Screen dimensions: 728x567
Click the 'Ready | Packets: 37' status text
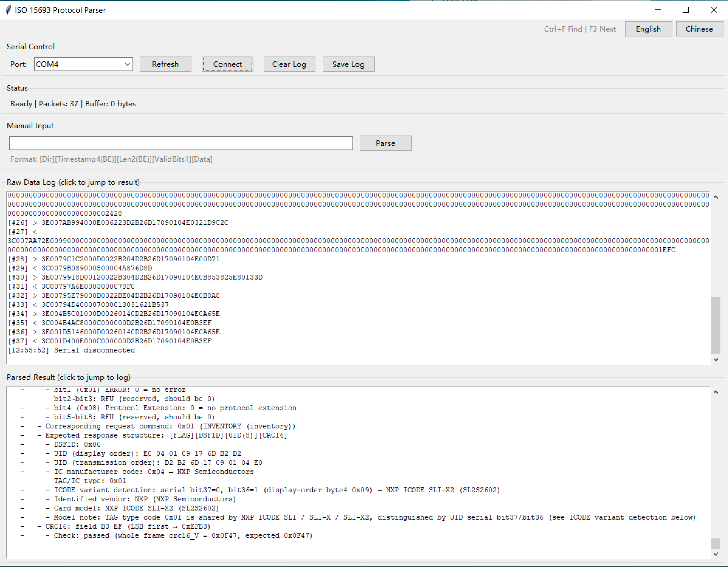pos(73,104)
